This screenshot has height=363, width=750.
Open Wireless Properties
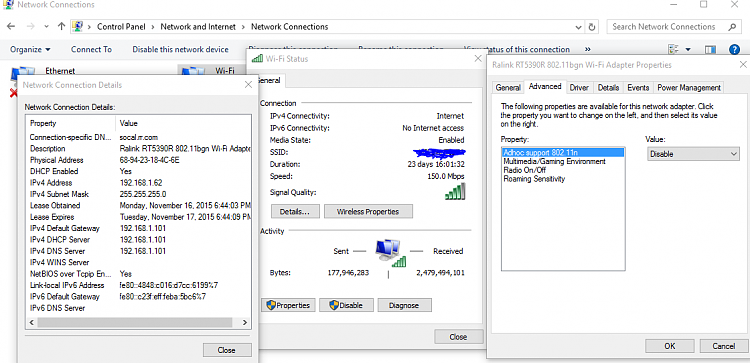368,211
